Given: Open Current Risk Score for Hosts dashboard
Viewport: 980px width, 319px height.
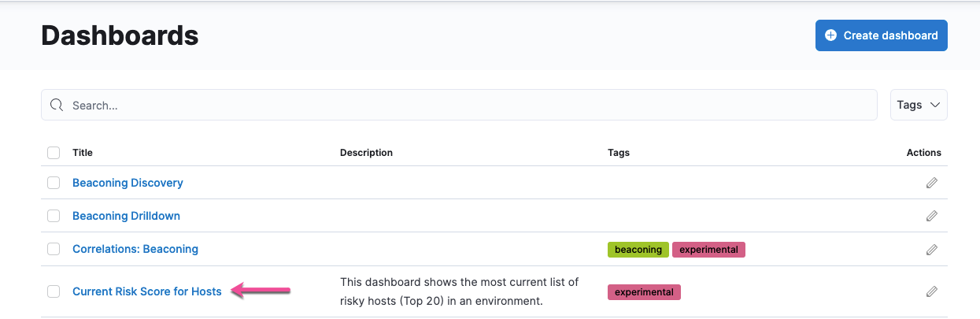Looking at the screenshot, I should [147, 291].
